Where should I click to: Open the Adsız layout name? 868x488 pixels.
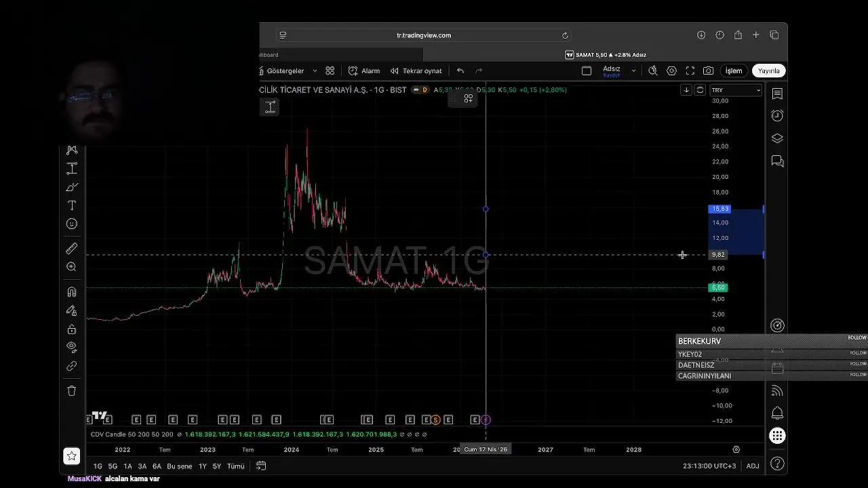tap(612, 70)
